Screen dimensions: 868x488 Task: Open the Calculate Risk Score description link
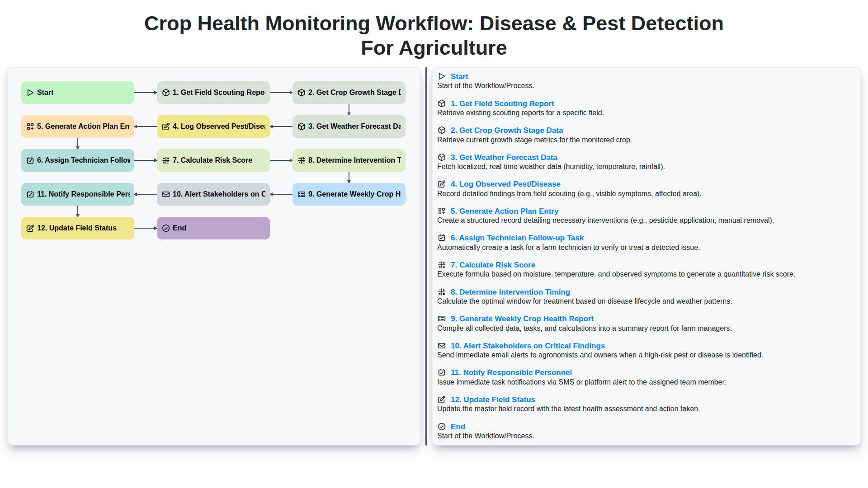[493, 264]
